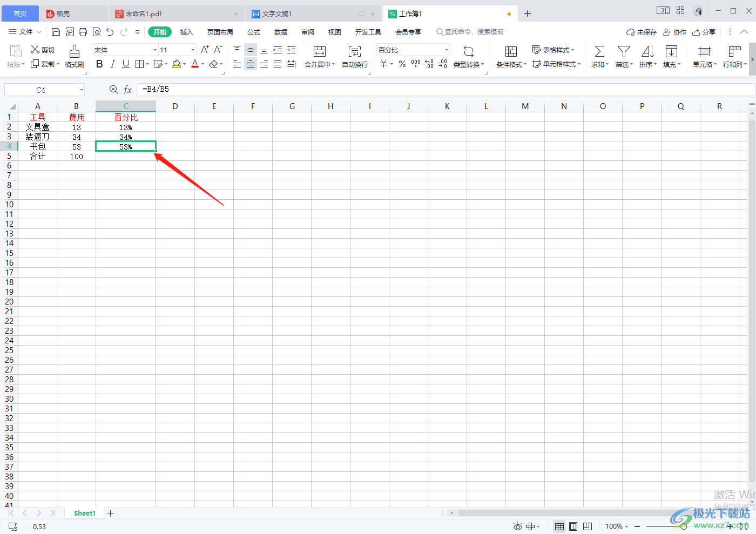Increase decimal places icon
756x534 pixels.
429,64
